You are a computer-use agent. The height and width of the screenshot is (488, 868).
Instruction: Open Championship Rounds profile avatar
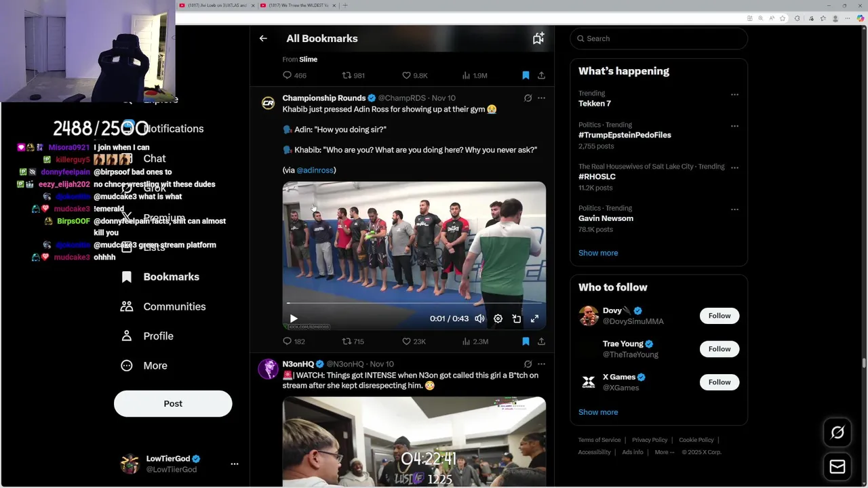point(269,103)
